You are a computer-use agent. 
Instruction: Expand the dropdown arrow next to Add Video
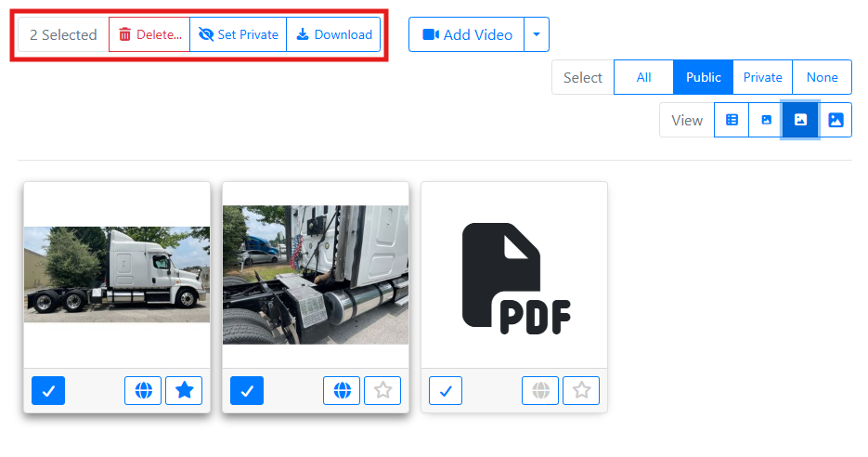(537, 34)
